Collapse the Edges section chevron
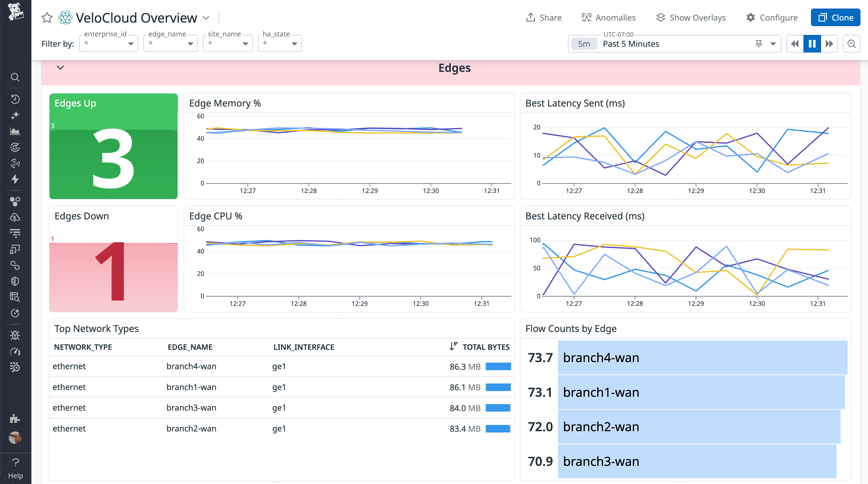The height and width of the screenshot is (484, 868). [x=61, y=67]
